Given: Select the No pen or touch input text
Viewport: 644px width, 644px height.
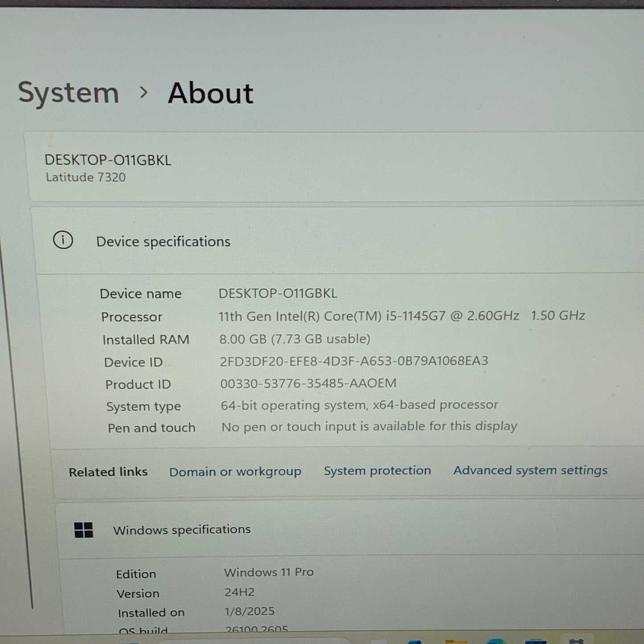Looking at the screenshot, I should (x=369, y=427).
